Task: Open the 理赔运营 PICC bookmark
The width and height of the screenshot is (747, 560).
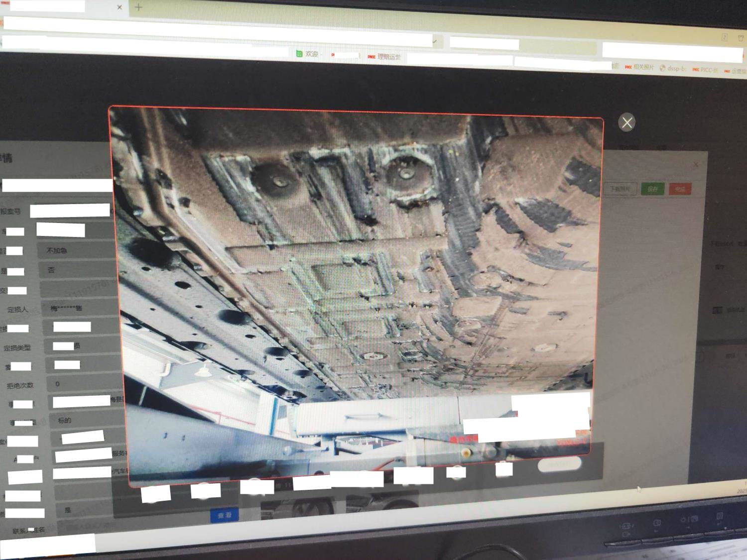Action: 384,57
